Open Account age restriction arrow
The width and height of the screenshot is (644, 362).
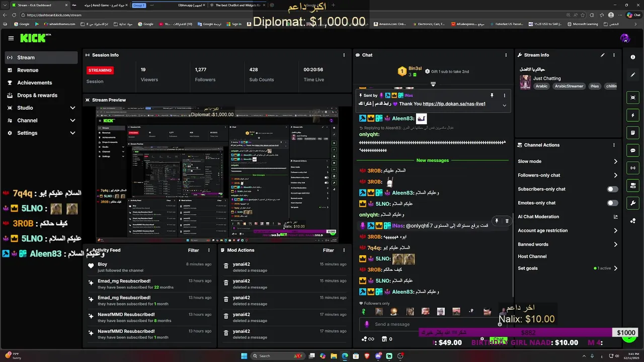click(615, 231)
